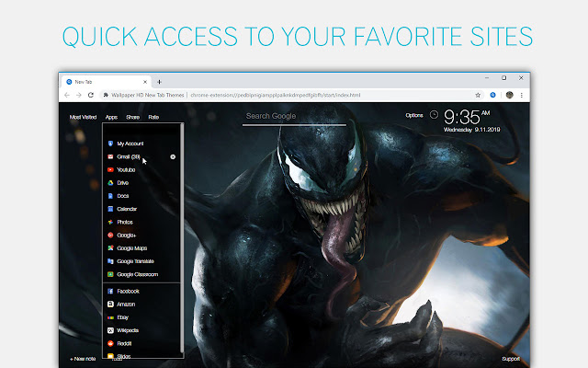Open the Rate menu
The image size is (588, 368).
(x=153, y=117)
